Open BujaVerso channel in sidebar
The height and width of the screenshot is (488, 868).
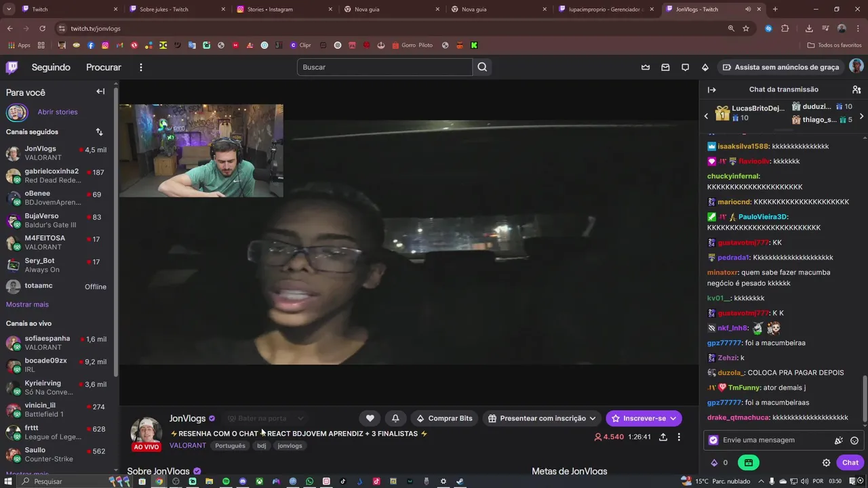tap(57, 220)
